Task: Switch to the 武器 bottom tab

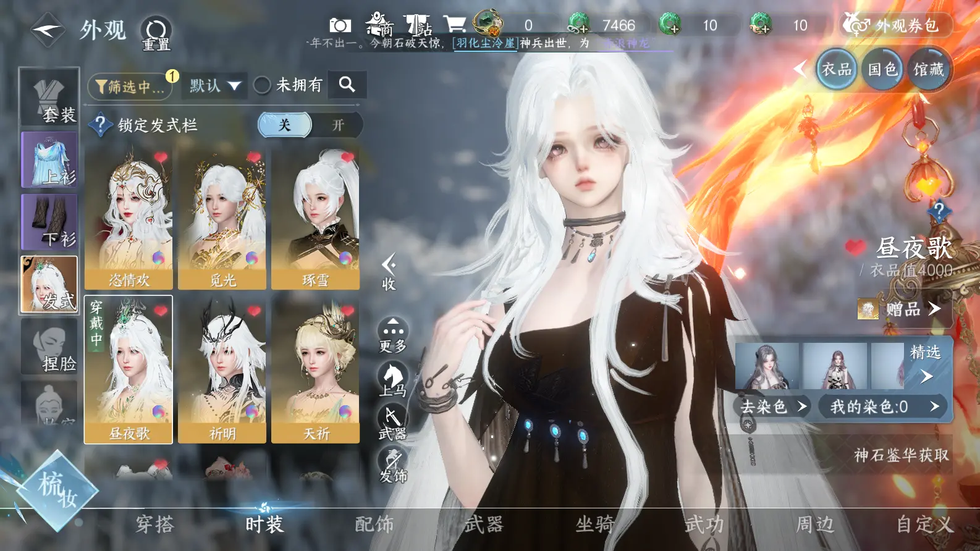Action: (x=484, y=524)
